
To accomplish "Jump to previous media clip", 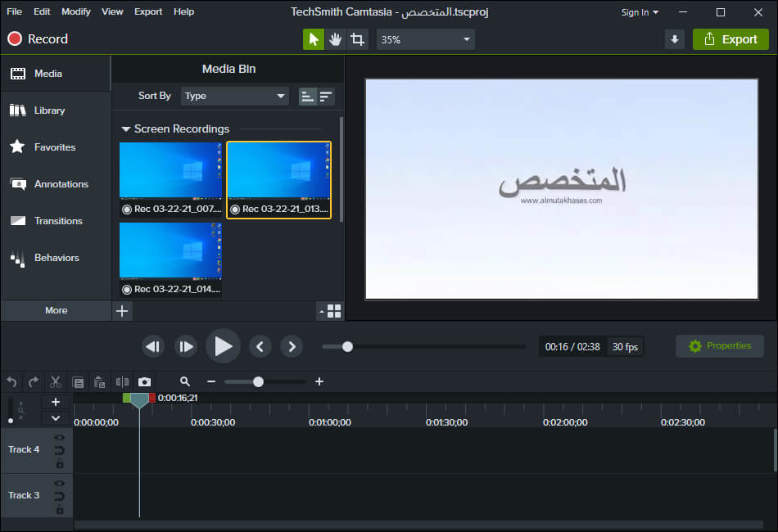I will pos(260,346).
